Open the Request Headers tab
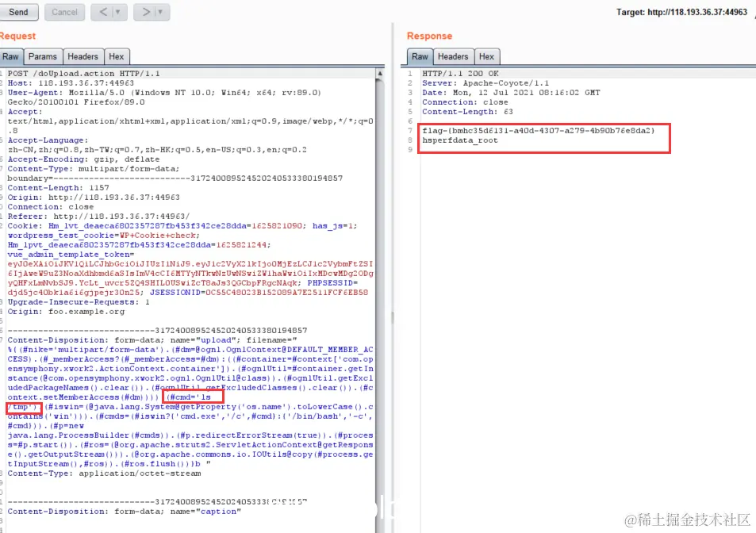Viewport: 756px width, 533px height. point(83,57)
